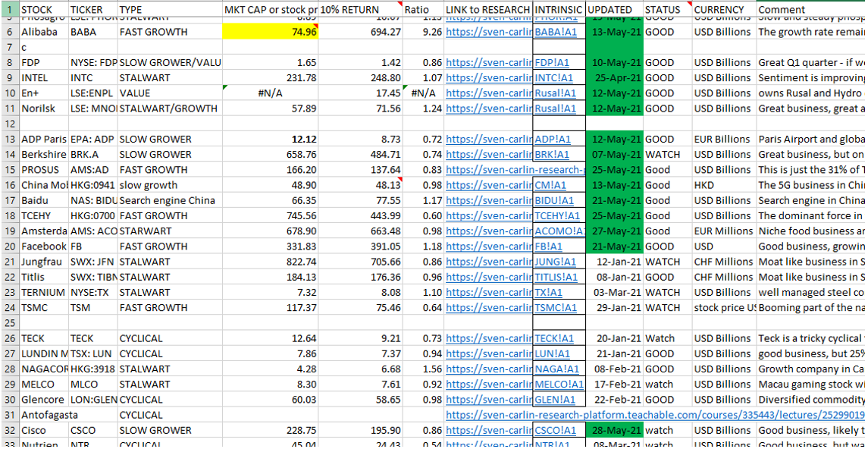Viewport: 868px width, 449px height.
Task: Select row header 31
Action: coord(9,415)
